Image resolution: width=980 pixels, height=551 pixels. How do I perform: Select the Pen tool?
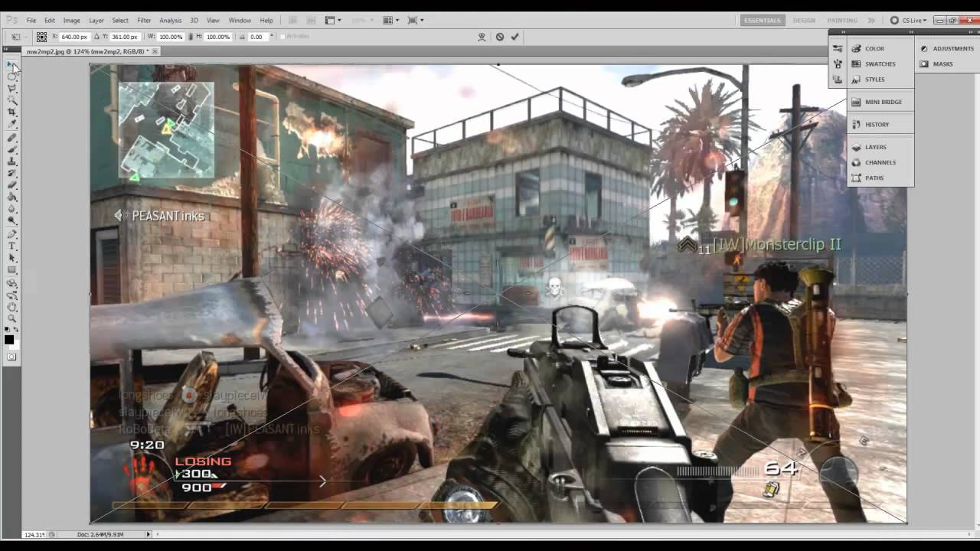click(x=11, y=233)
